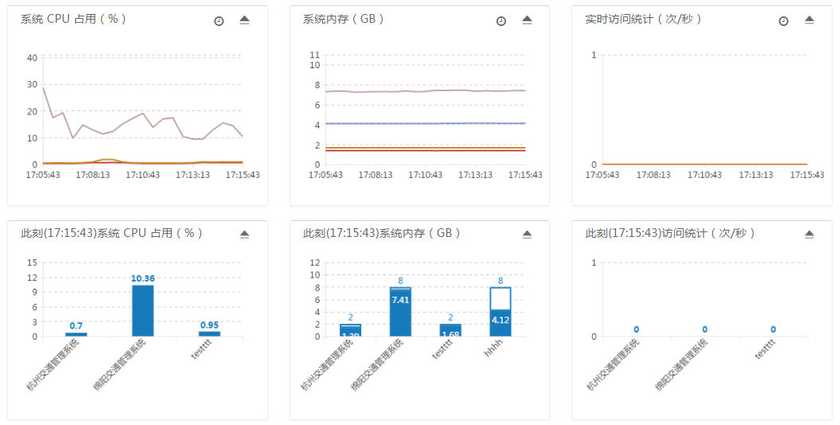Screen dimensions: 840x425
Task: Select the memory bar for testttt
Action: pyautogui.click(x=450, y=330)
